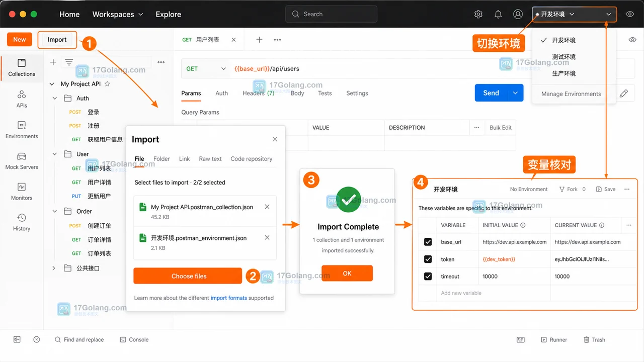Open variable table column options ellipsis
644x362 pixels.
(629, 225)
